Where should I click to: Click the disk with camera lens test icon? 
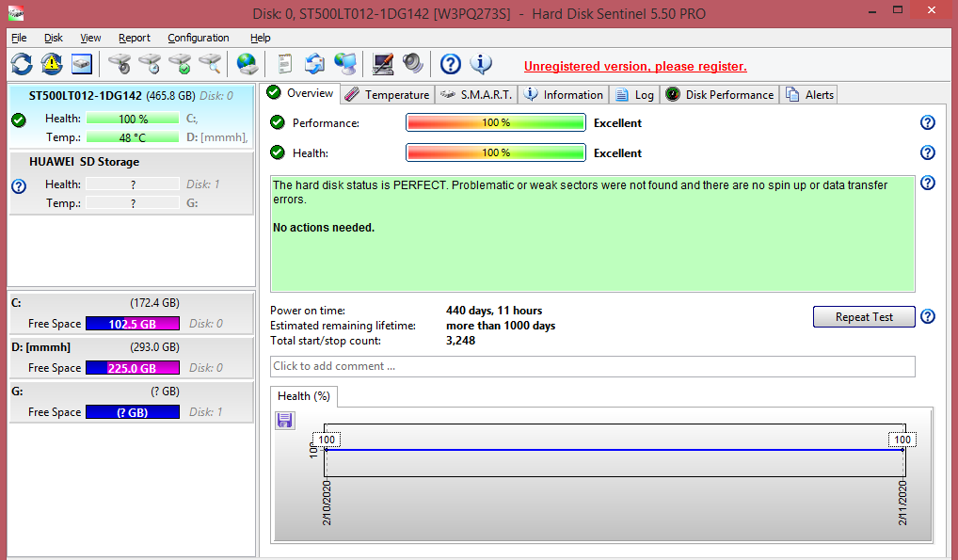click(x=120, y=64)
